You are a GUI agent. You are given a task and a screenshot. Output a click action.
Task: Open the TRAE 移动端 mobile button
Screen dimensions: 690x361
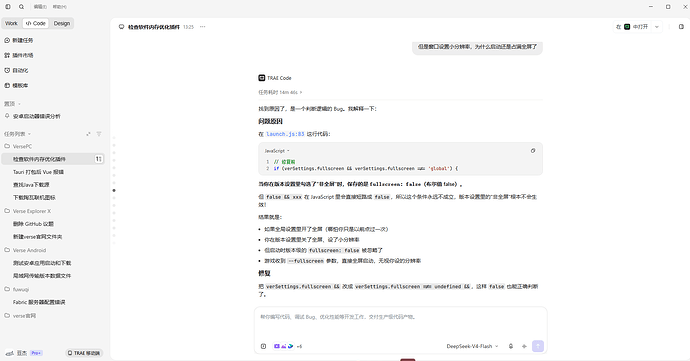84,353
